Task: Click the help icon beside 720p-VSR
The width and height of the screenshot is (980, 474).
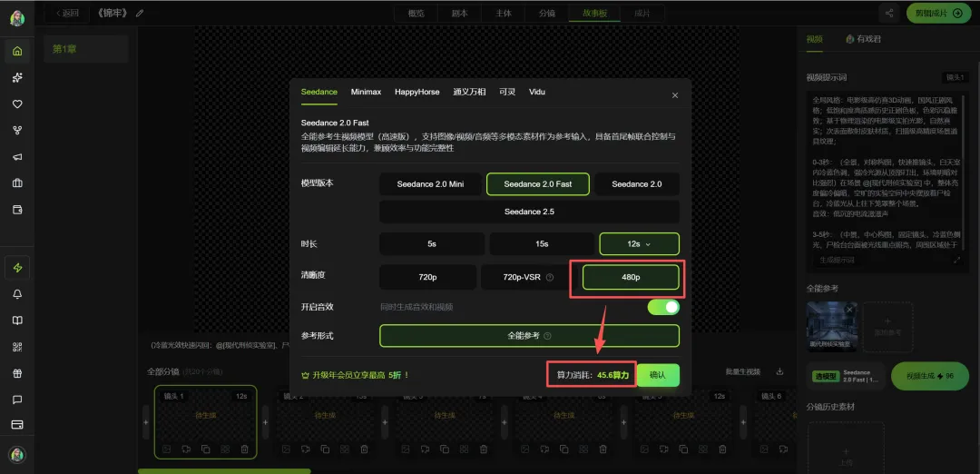Action: pyautogui.click(x=550, y=277)
